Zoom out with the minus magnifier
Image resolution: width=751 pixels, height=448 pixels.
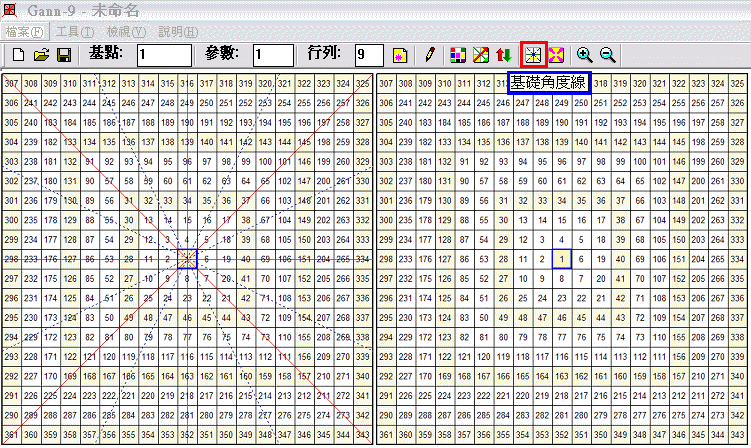point(607,55)
